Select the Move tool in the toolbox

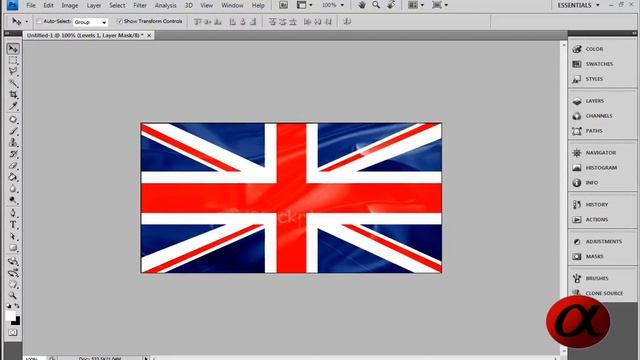[13, 49]
